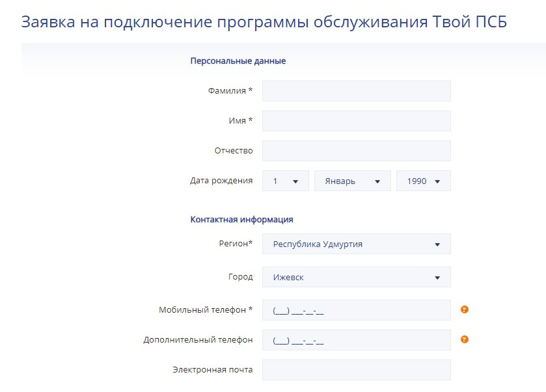Click the help icon beside Дополнительный телефон

pyautogui.click(x=465, y=339)
